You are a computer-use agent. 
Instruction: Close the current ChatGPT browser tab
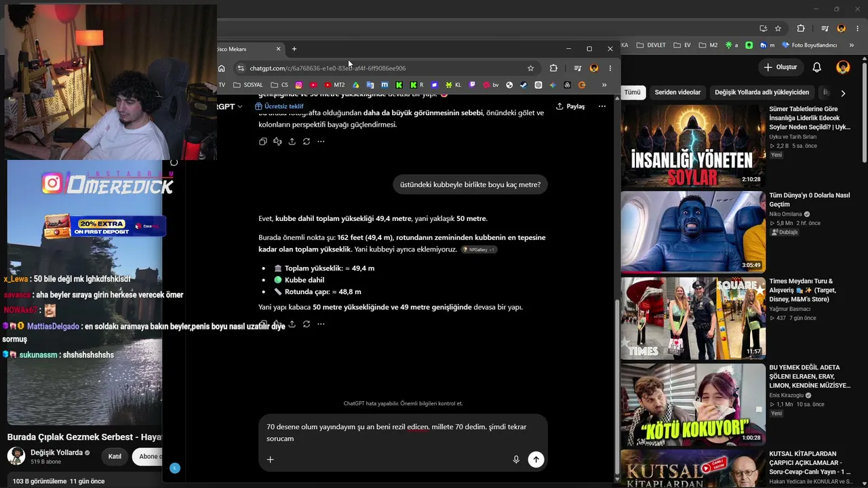click(x=278, y=49)
